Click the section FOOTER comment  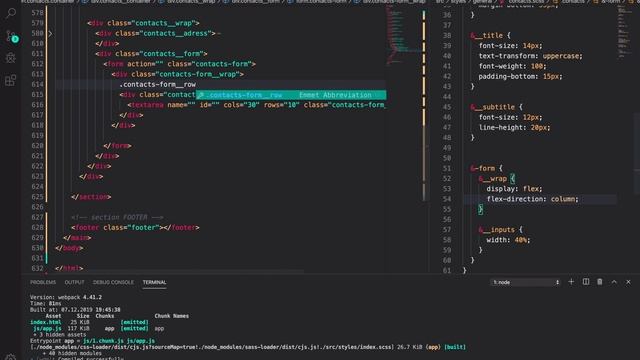click(117, 217)
